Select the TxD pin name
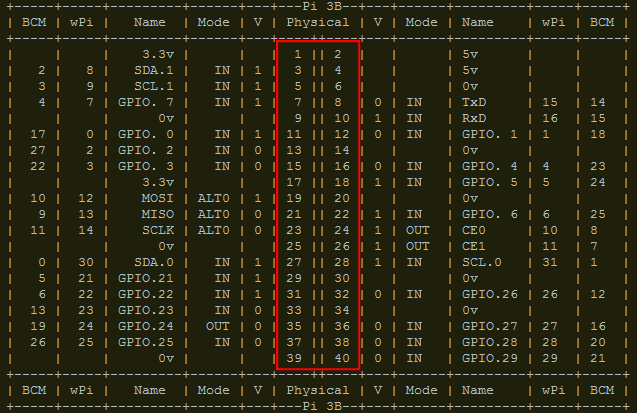 474,102
